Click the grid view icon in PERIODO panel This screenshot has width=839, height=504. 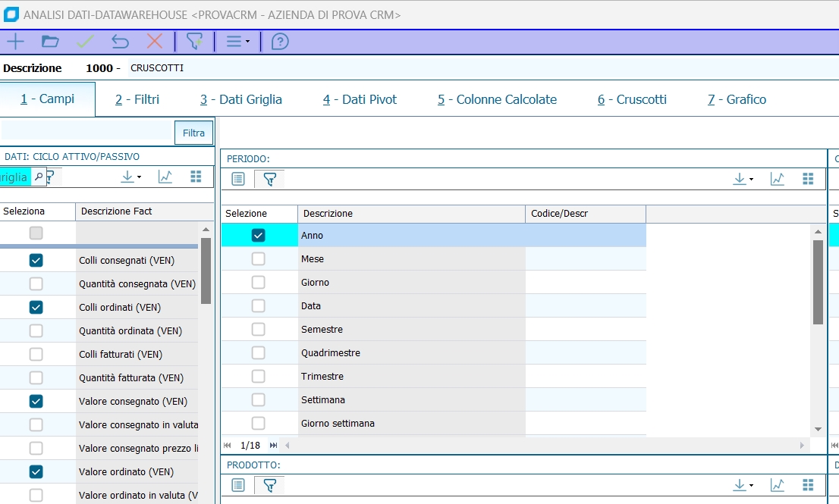pyautogui.click(x=808, y=179)
